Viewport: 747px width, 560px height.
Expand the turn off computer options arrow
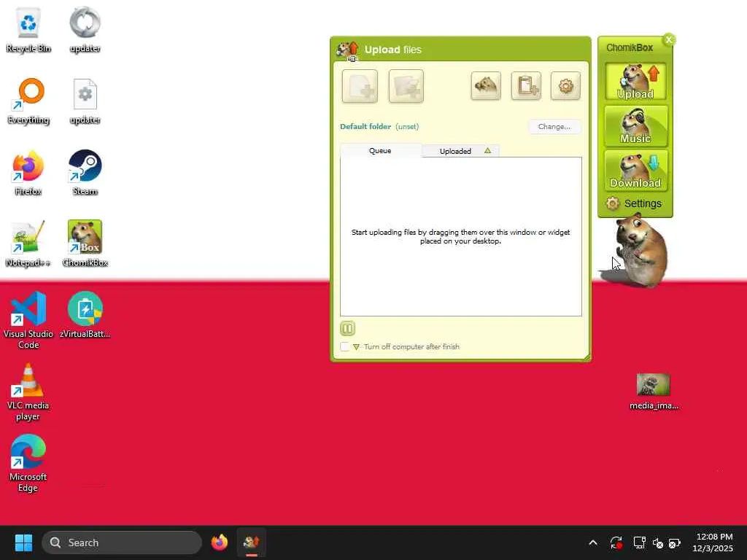click(x=356, y=346)
